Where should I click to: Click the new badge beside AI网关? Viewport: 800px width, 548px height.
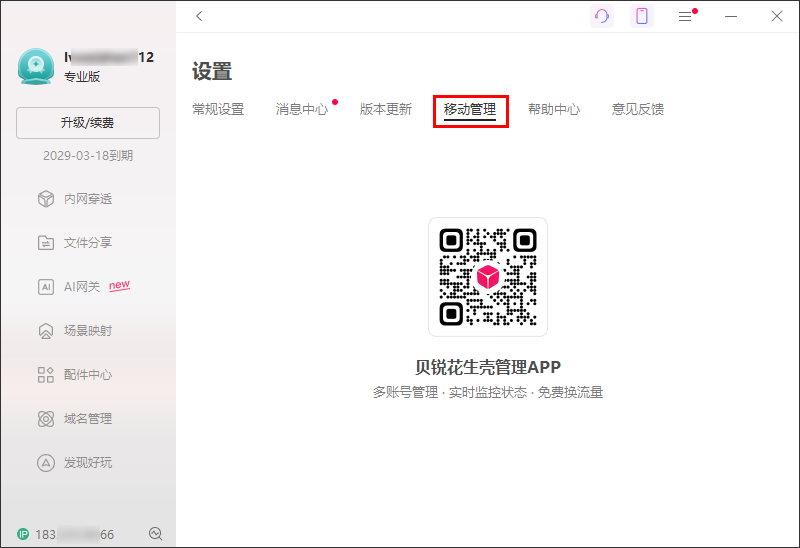click(119, 285)
